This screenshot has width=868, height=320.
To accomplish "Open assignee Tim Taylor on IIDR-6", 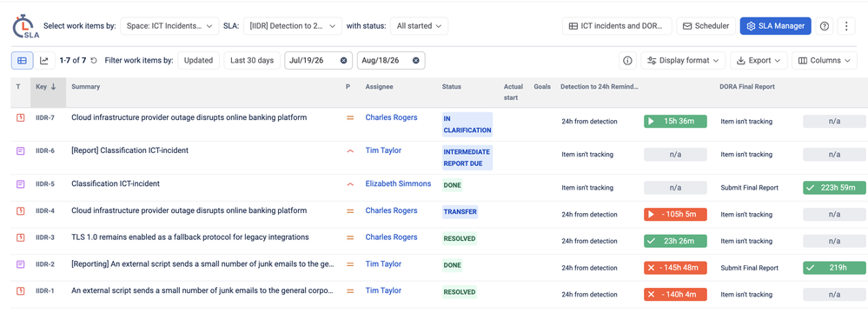I will pyautogui.click(x=383, y=150).
